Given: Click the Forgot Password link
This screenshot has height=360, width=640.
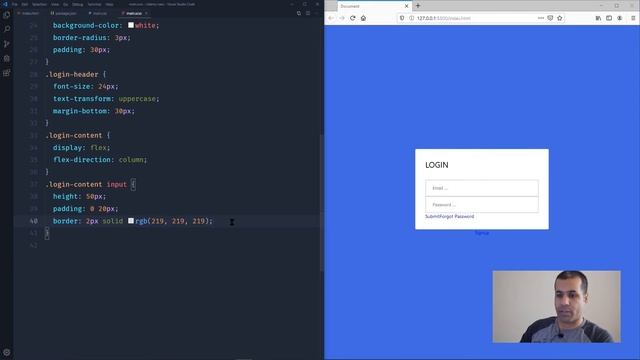Looking at the screenshot, I should click(457, 216).
